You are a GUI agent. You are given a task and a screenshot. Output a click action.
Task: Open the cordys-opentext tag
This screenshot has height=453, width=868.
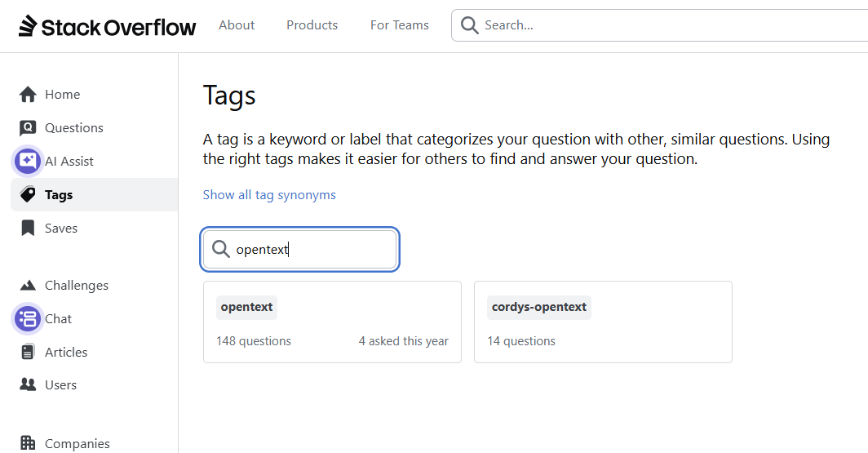[538, 307]
